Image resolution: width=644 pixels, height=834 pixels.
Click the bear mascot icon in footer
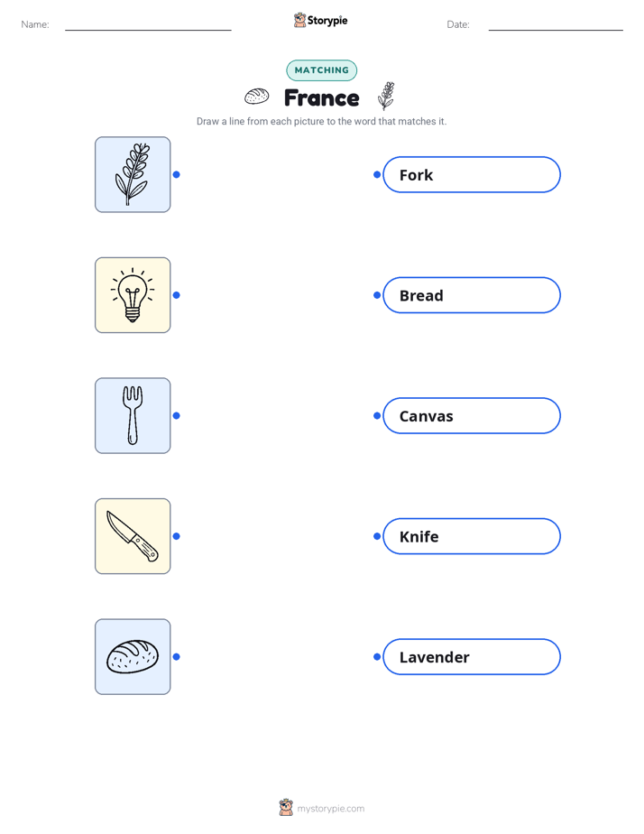286,808
